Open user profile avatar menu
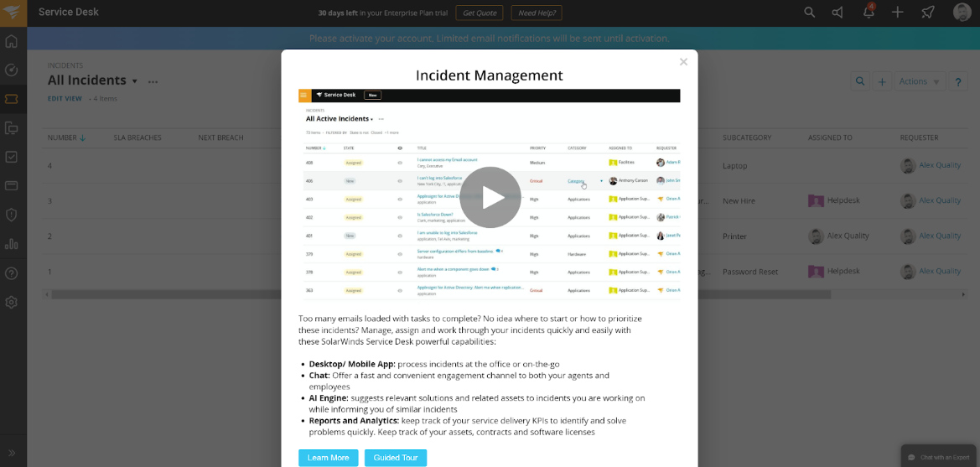The width and height of the screenshot is (980, 467). tap(962, 12)
